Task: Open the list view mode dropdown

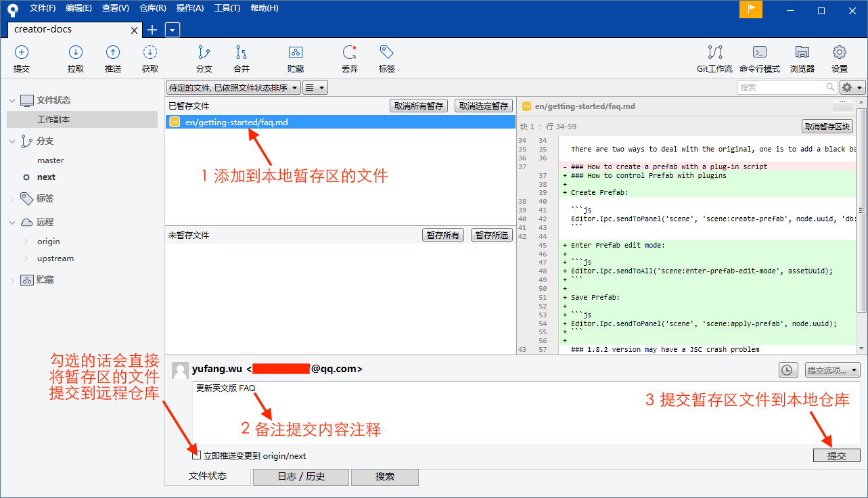Action: point(315,87)
